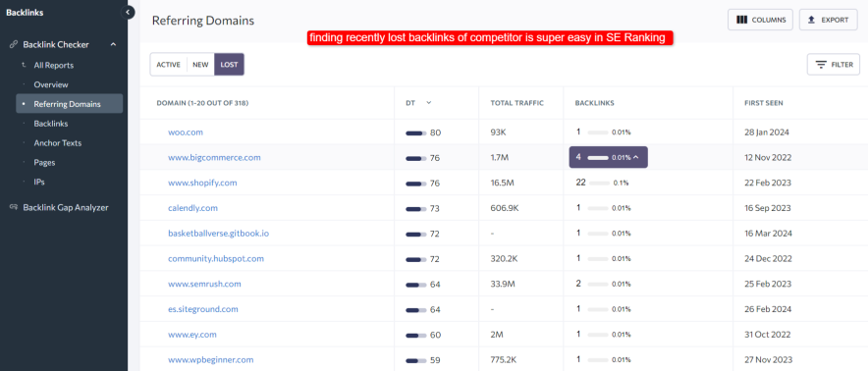Open the COLUMNS settings

coord(761,20)
